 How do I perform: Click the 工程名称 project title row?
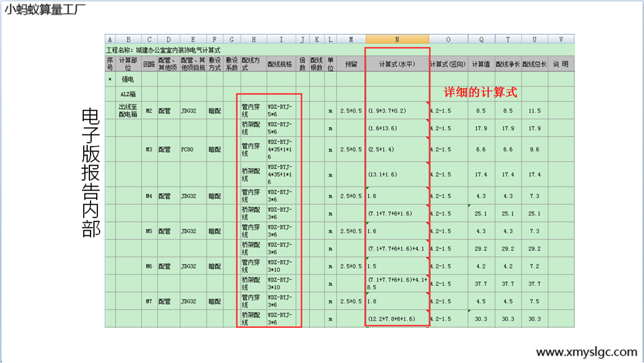point(164,50)
